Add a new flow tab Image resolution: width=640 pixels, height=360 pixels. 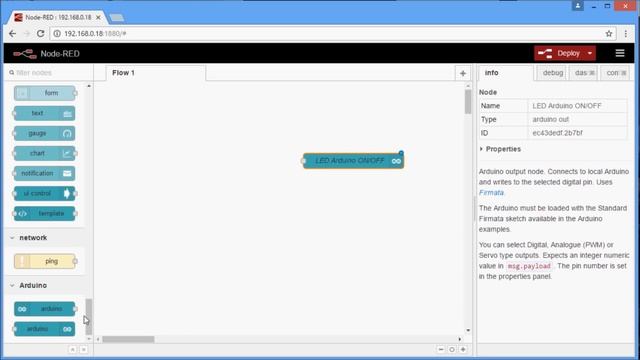pyautogui.click(x=462, y=73)
